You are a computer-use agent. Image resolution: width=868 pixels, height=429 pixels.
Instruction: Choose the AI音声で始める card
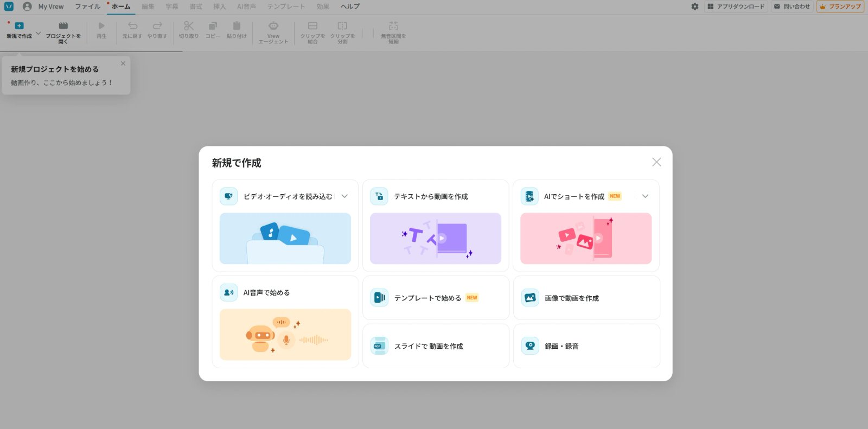click(285, 322)
